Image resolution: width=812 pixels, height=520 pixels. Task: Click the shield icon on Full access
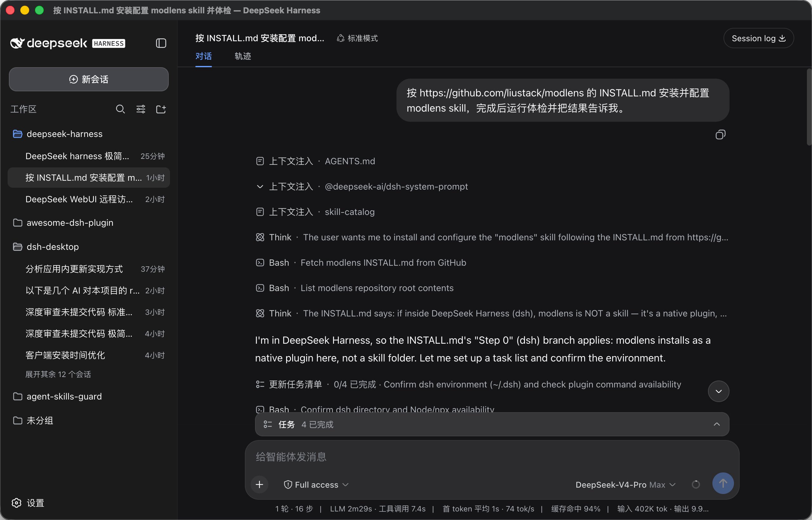point(288,484)
